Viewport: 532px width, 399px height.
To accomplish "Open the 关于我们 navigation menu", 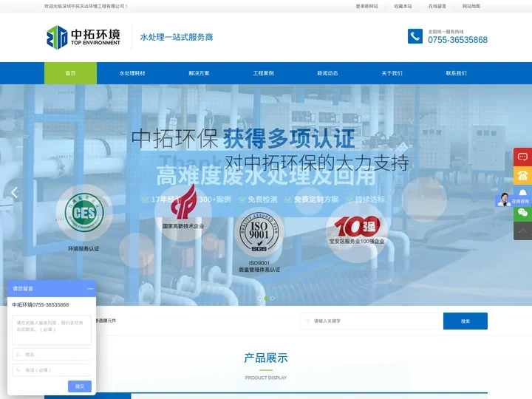I will [x=392, y=73].
